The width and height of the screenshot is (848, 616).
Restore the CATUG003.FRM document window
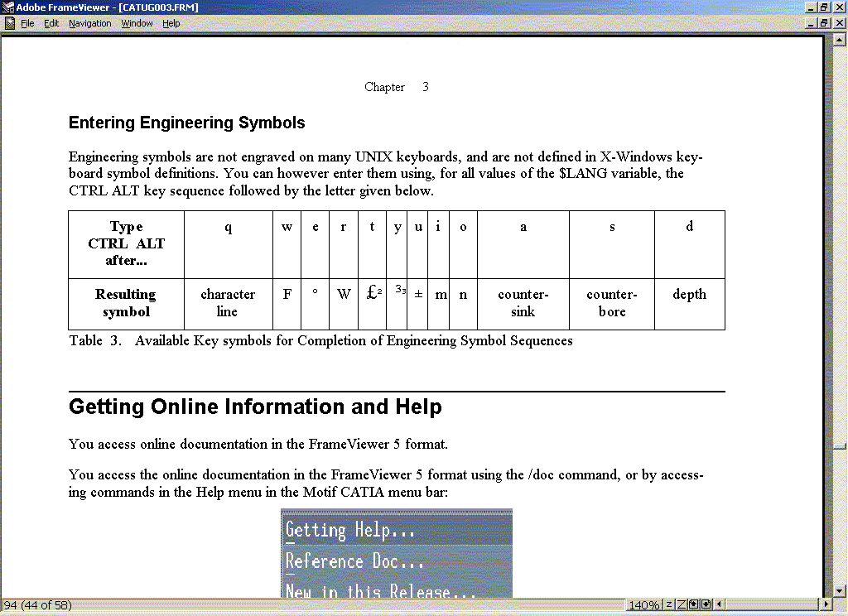[x=824, y=23]
